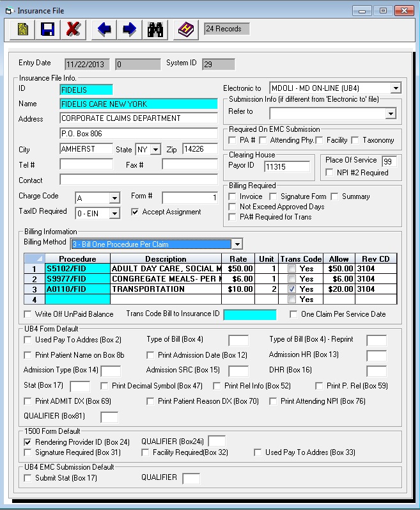Viewport: 420px width, 510px height.
Task: Check Submit Stat (Box 17)
Action: pyautogui.click(x=27, y=478)
